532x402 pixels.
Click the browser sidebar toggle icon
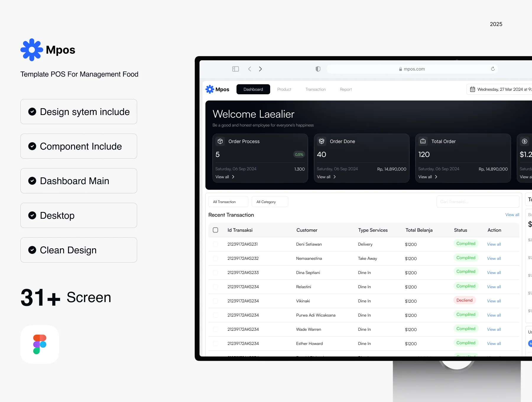(x=236, y=69)
